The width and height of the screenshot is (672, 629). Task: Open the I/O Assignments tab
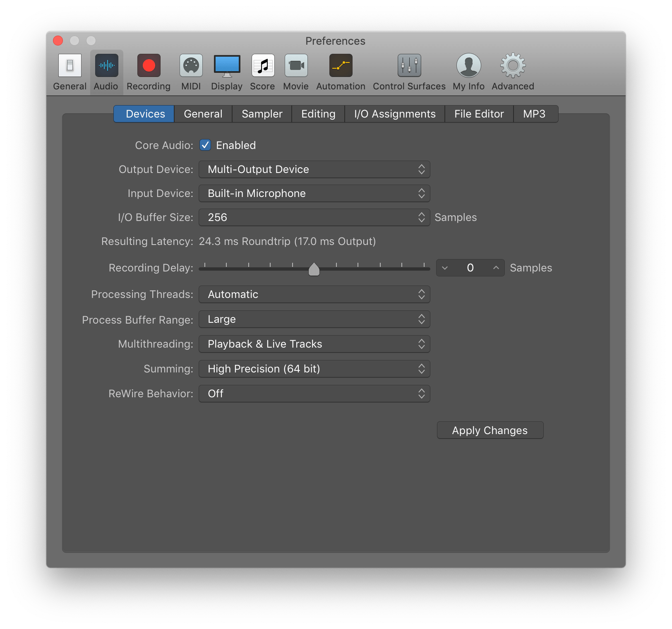(x=394, y=113)
